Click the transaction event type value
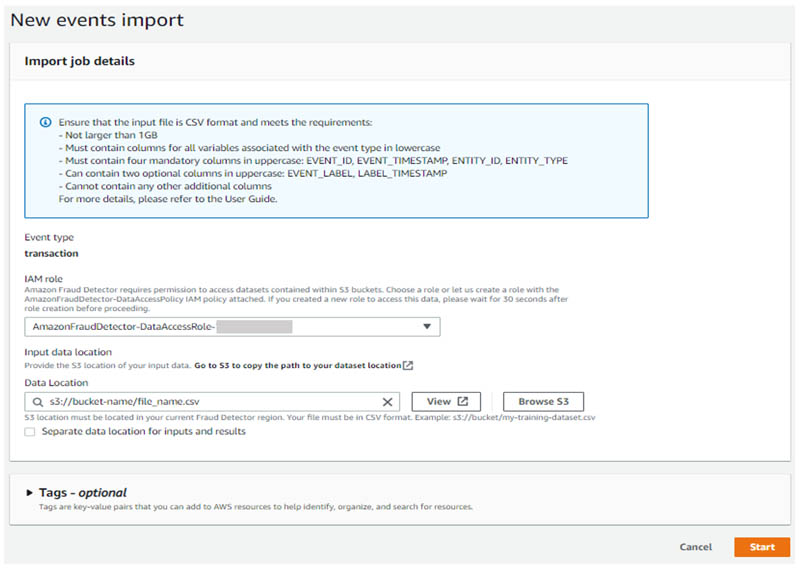The height and width of the screenshot is (568, 800). point(52,254)
